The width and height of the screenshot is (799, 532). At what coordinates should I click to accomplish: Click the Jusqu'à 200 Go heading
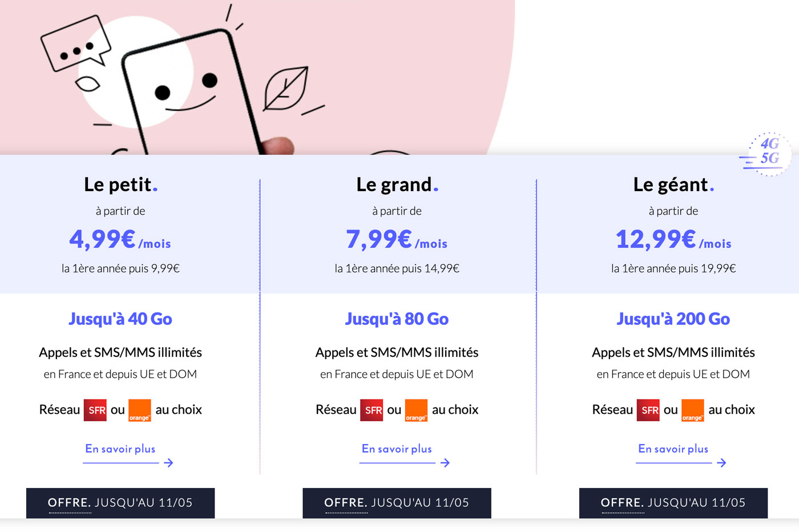click(x=673, y=319)
